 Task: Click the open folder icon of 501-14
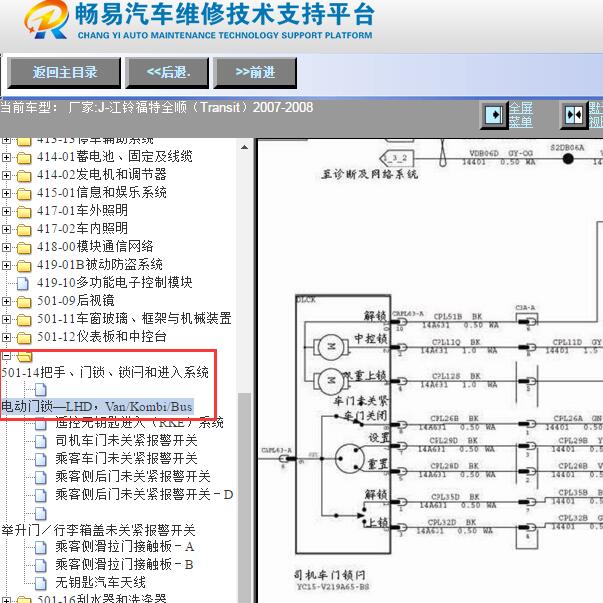[x=25, y=356]
